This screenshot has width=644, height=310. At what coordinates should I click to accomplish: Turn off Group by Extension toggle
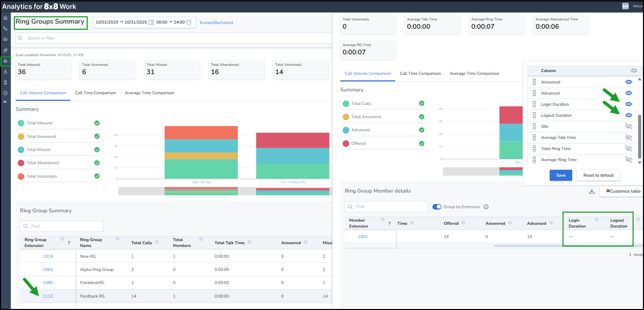point(437,207)
